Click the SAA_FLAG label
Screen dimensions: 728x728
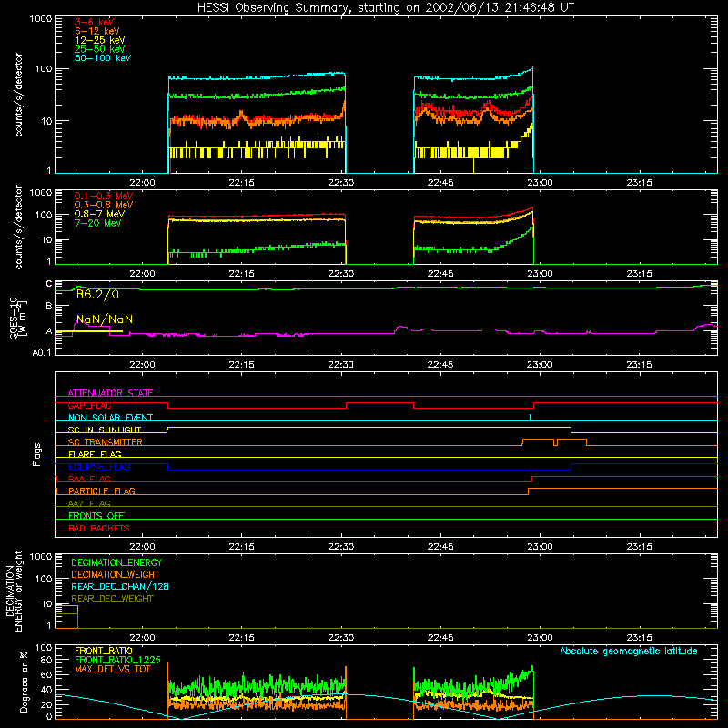(89, 479)
